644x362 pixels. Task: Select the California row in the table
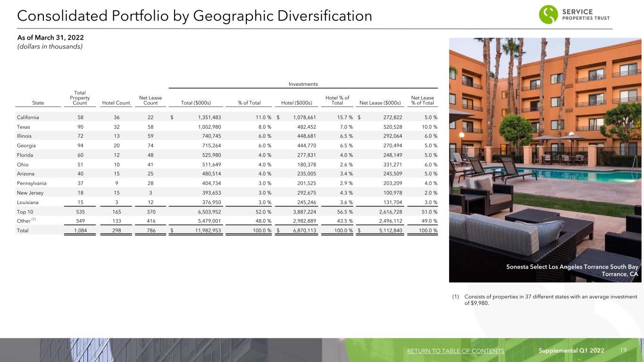tap(227, 117)
